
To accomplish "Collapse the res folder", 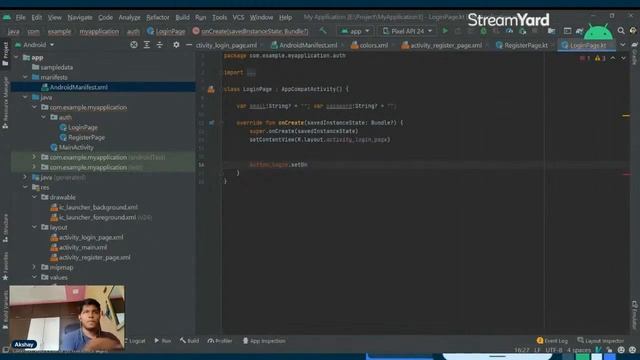I will [x=26, y=187].
